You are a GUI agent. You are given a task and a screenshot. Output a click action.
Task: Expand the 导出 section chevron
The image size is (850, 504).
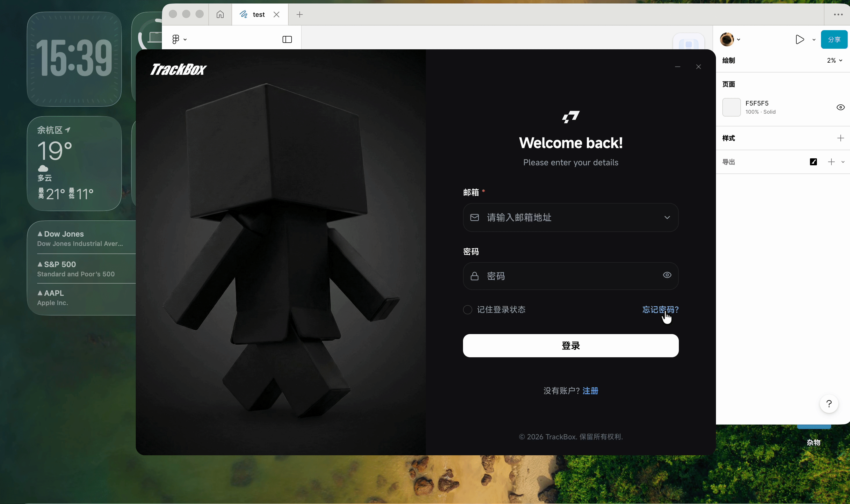coord(843,162)
